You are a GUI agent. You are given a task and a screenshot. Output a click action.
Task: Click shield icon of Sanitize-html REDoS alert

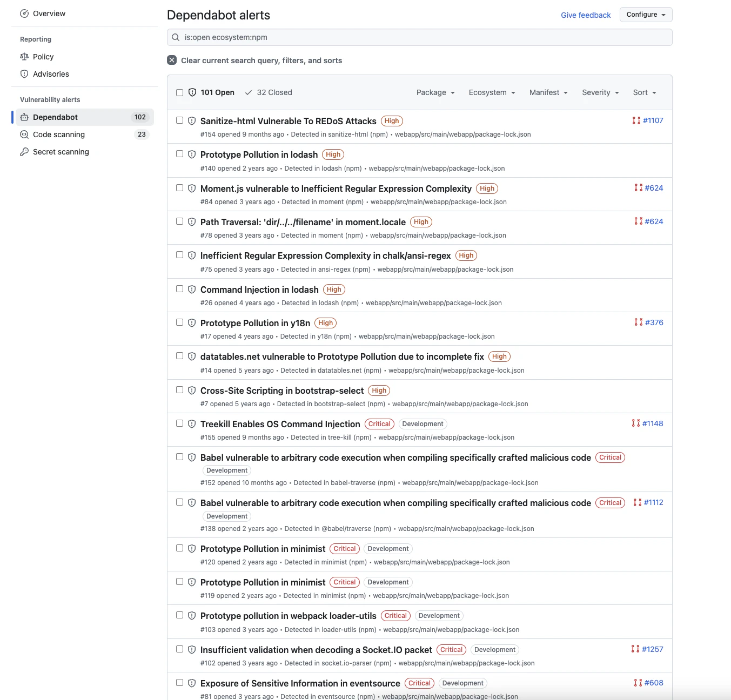point(192,121)
